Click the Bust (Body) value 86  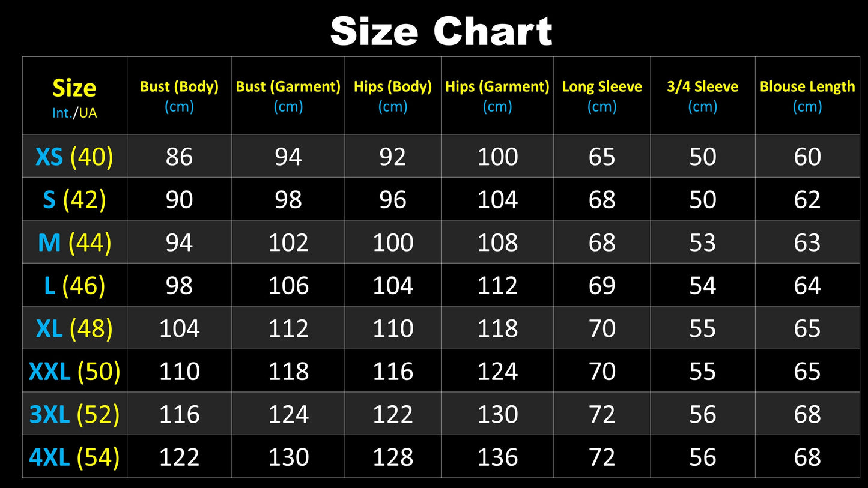(x=179, y=157)
